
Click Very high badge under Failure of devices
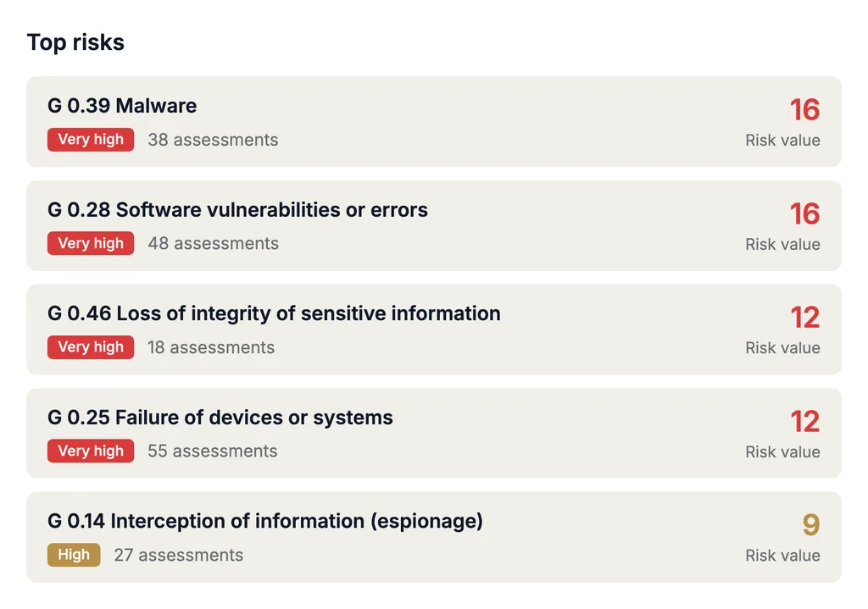click(x=91, y=451)
